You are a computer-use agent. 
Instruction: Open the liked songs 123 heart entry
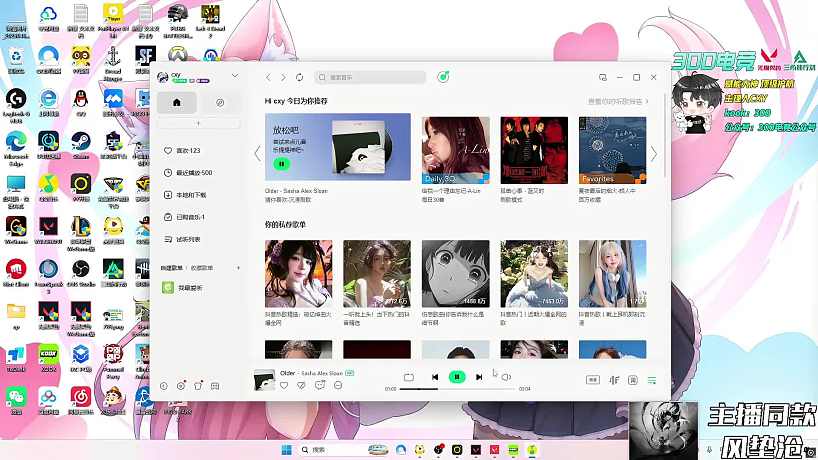(x=182, y=150)
